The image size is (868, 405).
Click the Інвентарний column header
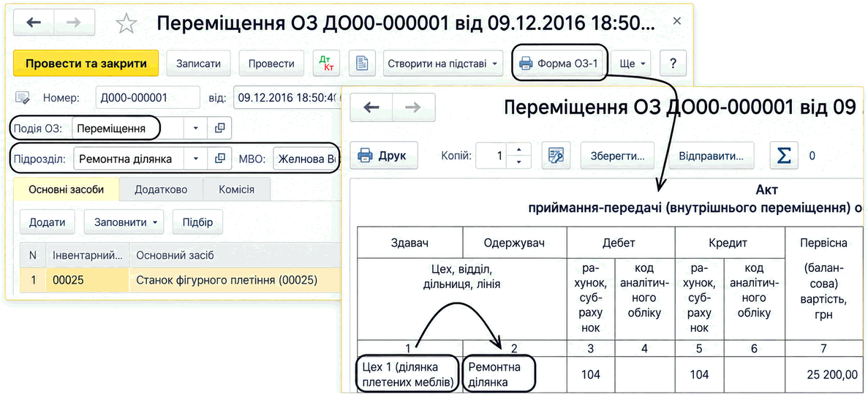click(x=88, y=256)
